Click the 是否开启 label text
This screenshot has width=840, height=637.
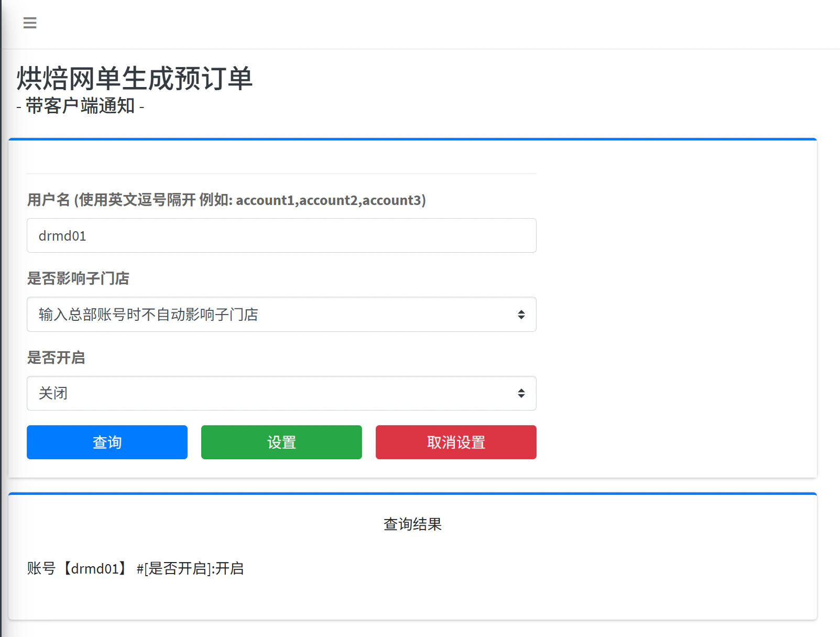point(56,358)
